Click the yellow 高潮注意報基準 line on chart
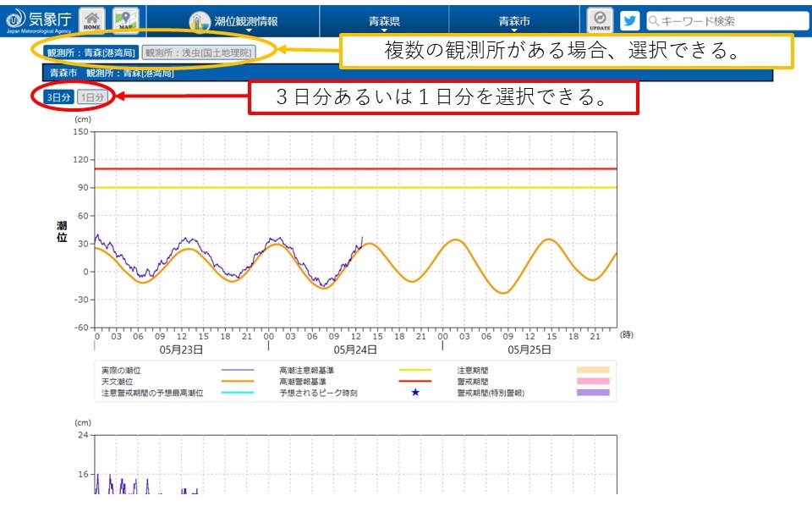The height and width of the screenshot is (523, 812). coord(356,188)
